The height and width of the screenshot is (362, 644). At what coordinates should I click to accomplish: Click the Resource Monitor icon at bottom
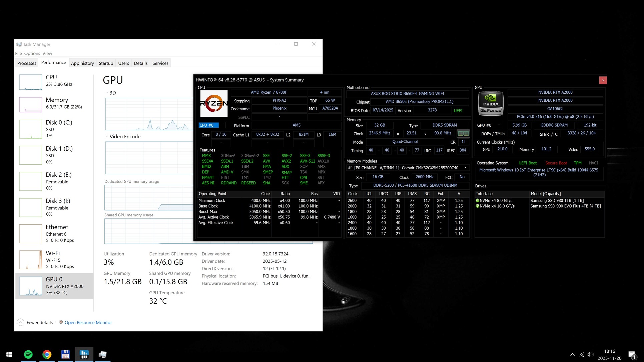coord(61,322)
